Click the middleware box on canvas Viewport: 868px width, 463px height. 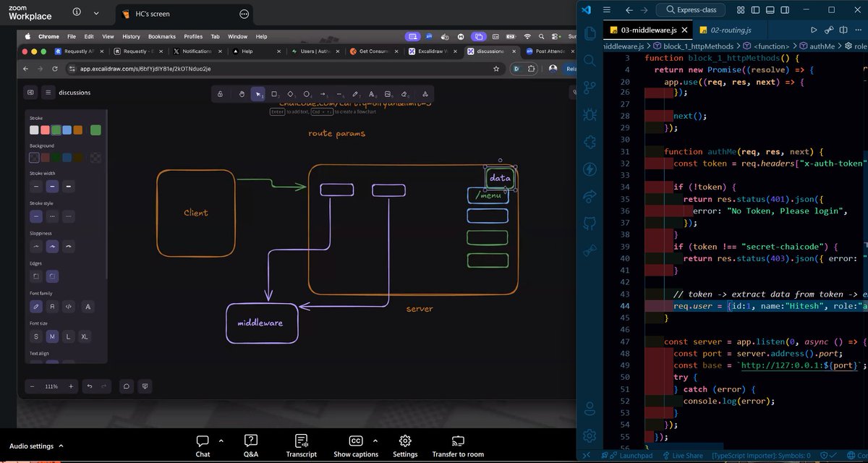[262, 323]
